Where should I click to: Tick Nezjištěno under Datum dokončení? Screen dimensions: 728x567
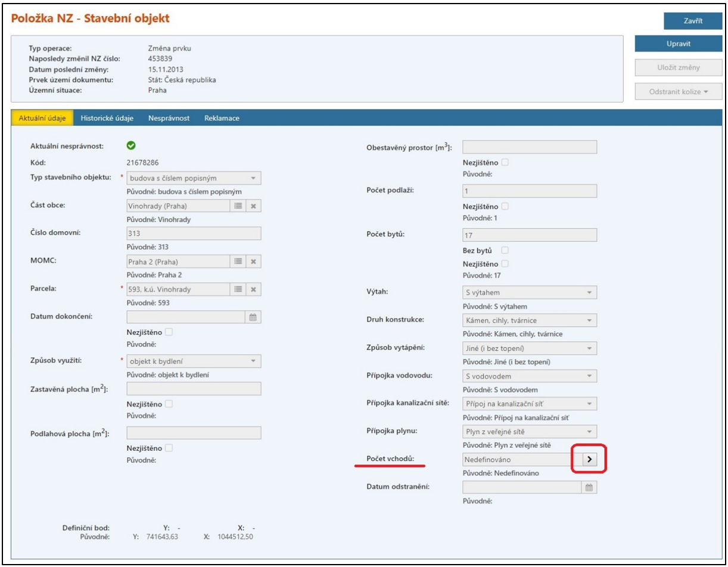pos(169,332)
